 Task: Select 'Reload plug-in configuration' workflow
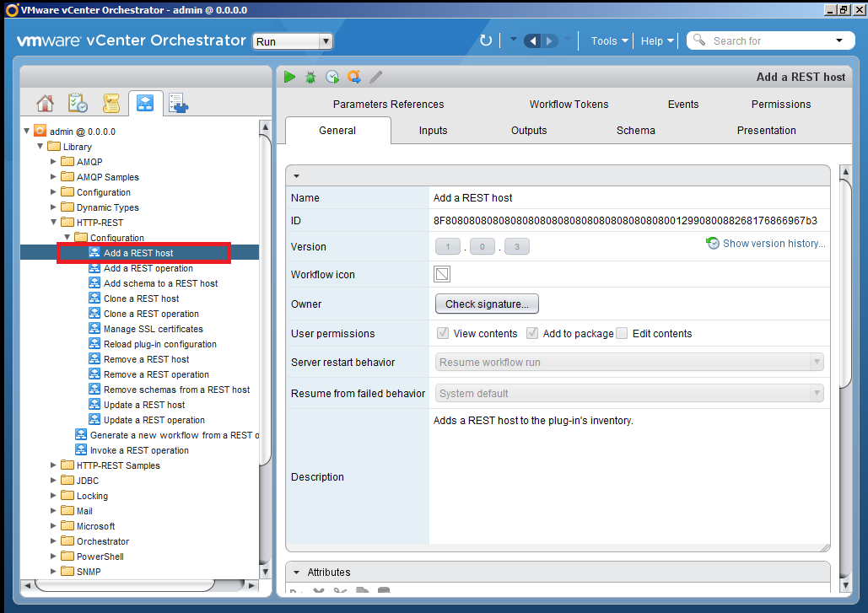point(160,344)
